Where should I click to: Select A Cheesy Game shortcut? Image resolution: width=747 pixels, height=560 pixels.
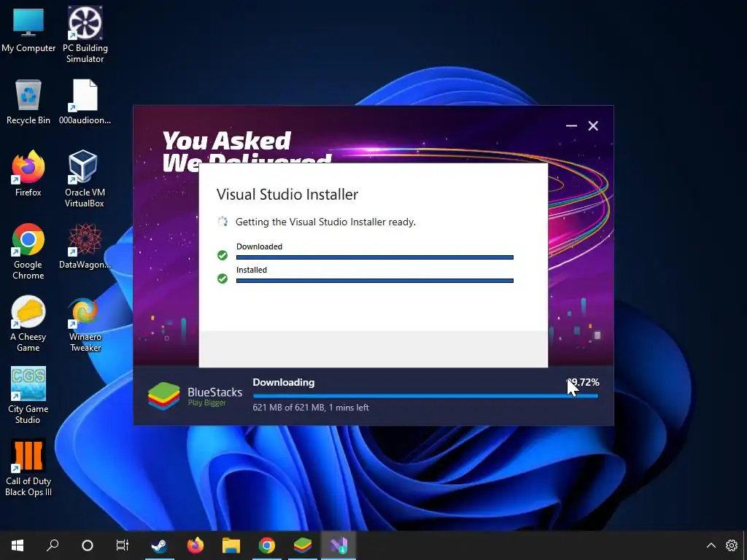[x=28, y=324]
